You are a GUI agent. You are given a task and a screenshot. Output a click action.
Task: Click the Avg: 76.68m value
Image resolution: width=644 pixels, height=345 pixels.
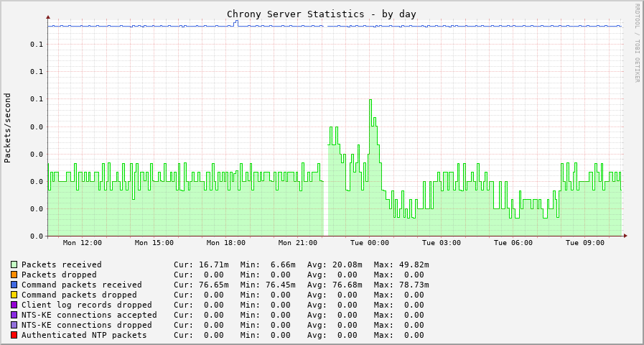(335, 285)
